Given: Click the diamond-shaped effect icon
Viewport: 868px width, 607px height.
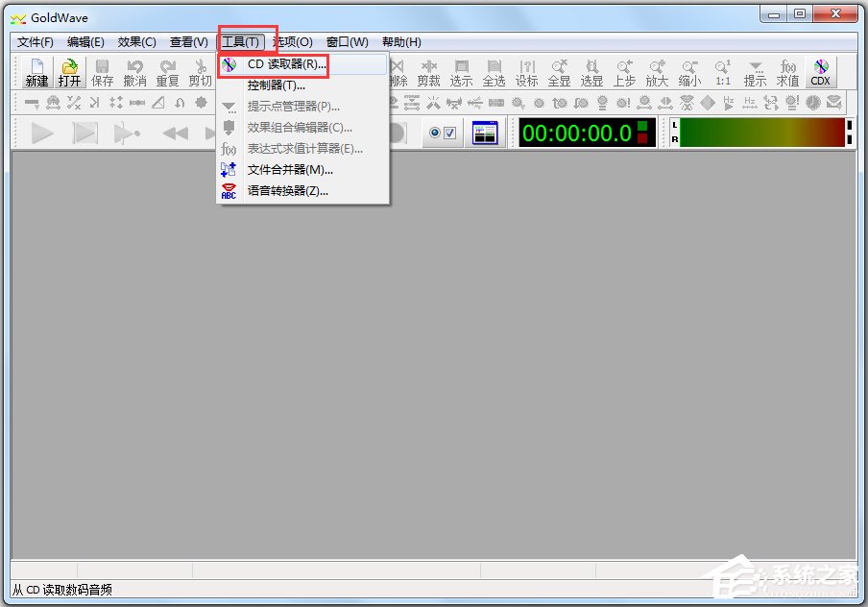Looking at the screenshot, I should pos(708,103).
